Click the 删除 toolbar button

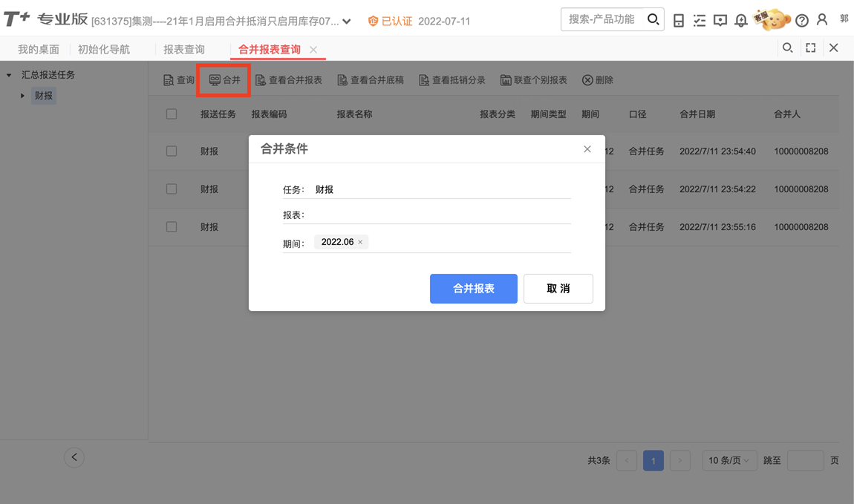coord(598,80)
